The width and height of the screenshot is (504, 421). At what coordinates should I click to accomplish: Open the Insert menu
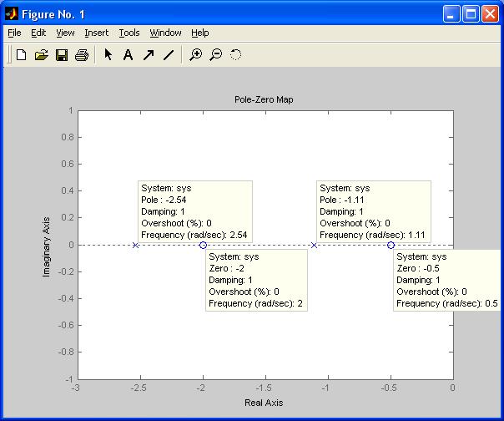(96, 33)
